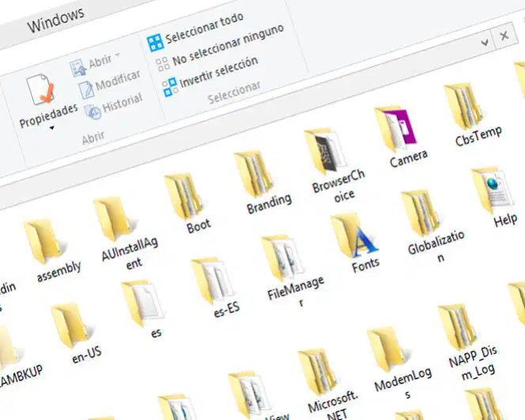Select the AUInstallAgent folder icon
This screenshot has height=420, width=525.
114,219
